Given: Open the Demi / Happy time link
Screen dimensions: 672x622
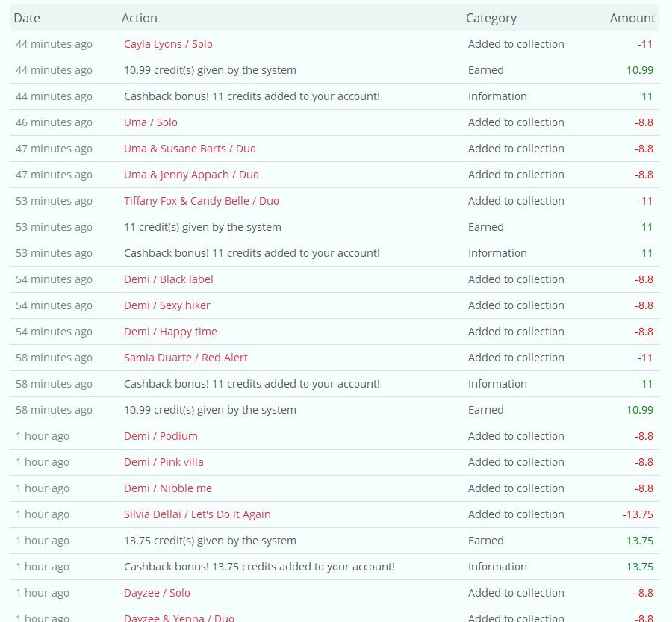Looking at the screenshot, I should [170, 332].
